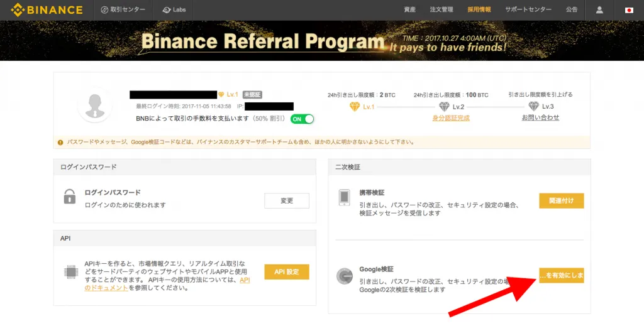Click the grey Lv.2 diamond icon
This screenshot has width=644, height=326.
[x=444, y=107]
